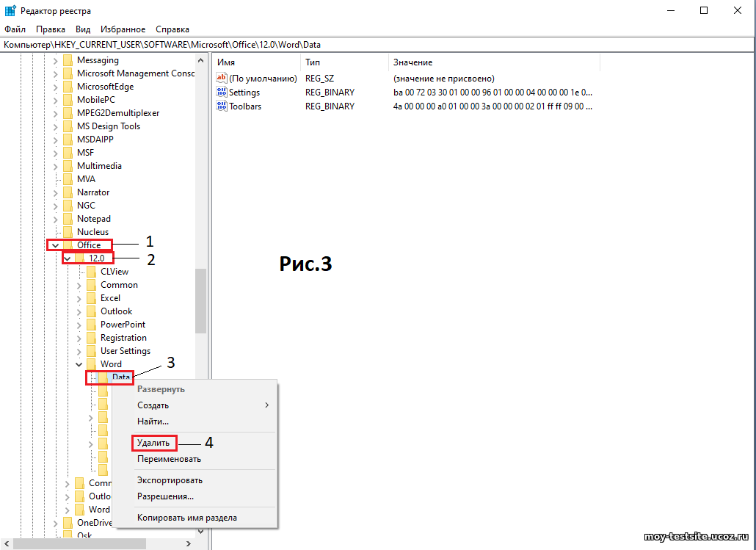Click the tree pane vertical scrollbar thumb
Viewport: 756px width, 550px height.
[x=200, y=301]
